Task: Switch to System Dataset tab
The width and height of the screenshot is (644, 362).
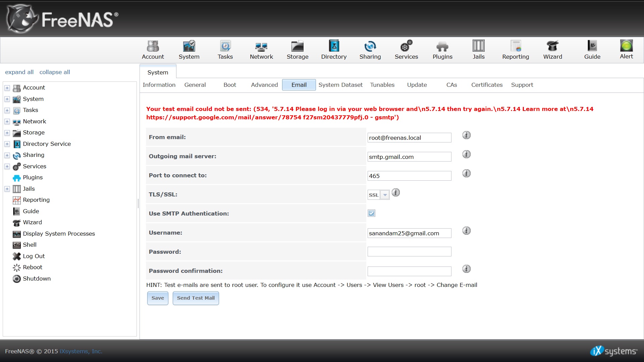Action: click(340, 85)
